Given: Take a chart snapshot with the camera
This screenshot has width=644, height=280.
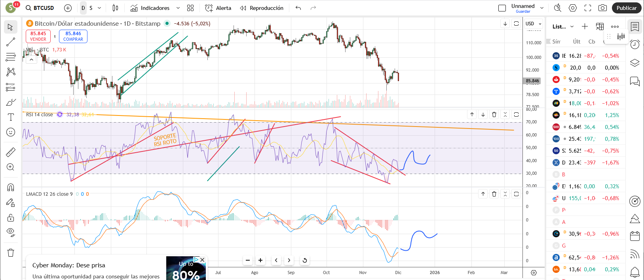Looking at the screenshot, I should click(x=602, y=8).
